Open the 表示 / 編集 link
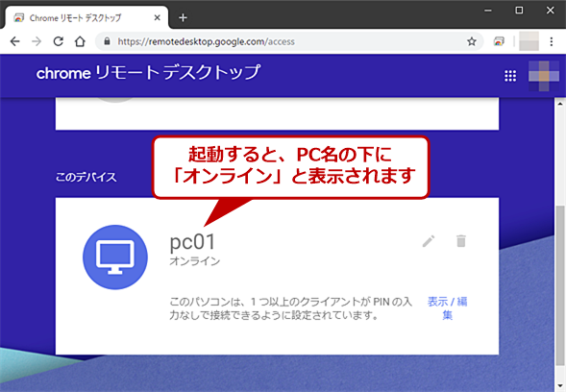566x392 pixels. 447,308
